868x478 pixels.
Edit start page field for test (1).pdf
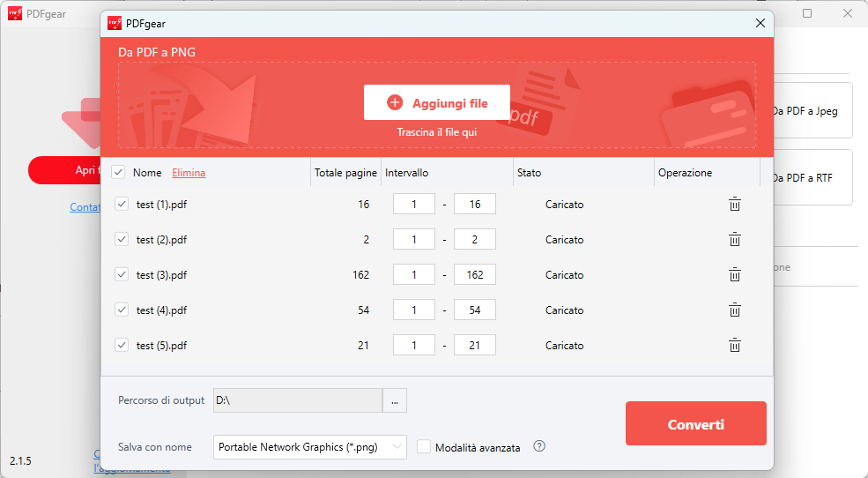point(414,204)
